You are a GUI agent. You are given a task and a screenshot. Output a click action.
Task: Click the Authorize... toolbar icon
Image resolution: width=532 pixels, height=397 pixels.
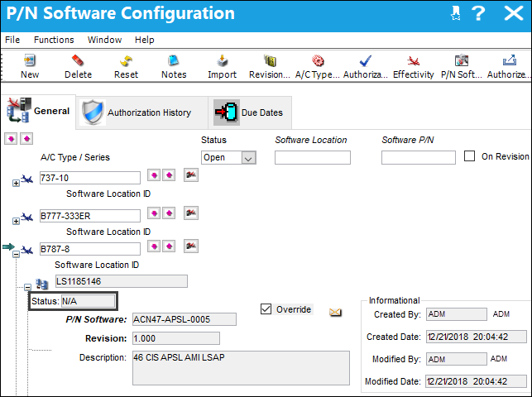(x=510, y=60)
